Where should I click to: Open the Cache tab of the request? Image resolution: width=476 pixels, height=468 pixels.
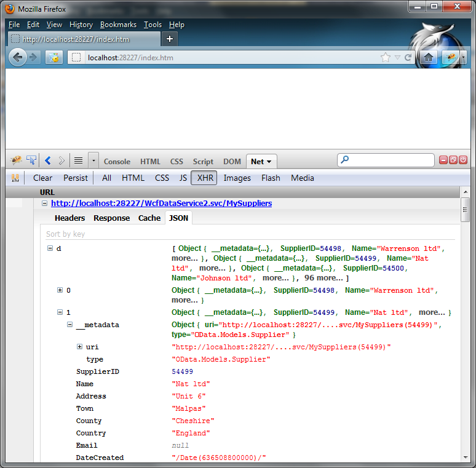[x=149, y=218]
